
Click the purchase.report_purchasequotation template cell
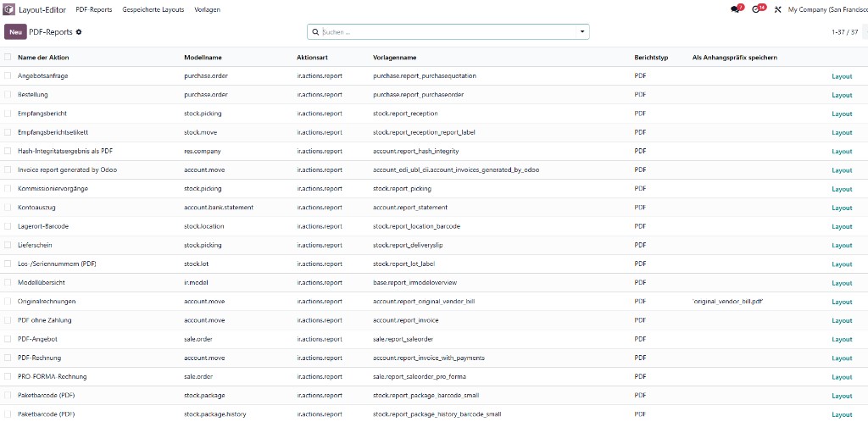pyautogui.click(x=425, y=75)
